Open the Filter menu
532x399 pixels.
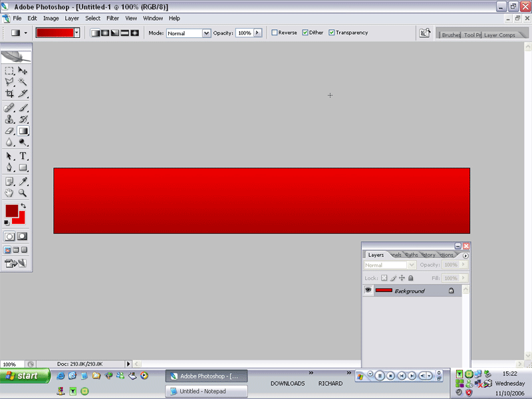click(x=112, y=19)
